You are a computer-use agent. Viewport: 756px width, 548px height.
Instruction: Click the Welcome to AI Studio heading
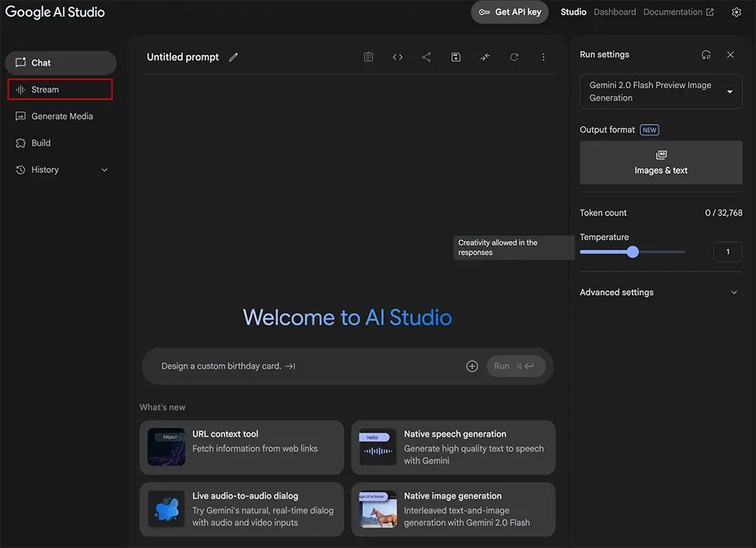(x=347, y=317)
